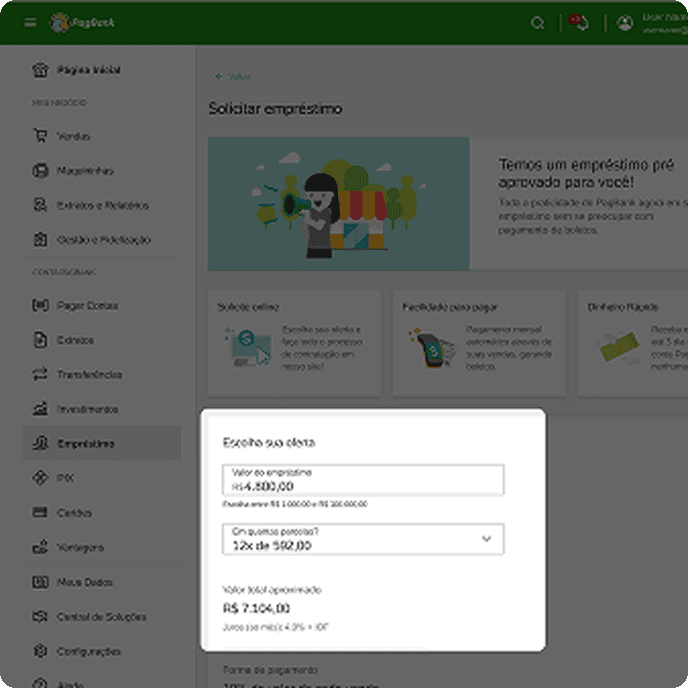This screenshot has height=688, width=688.
Task: Click the Pagar Contas barcode icon
Action: pyautogui.click(x=40, y=305)
